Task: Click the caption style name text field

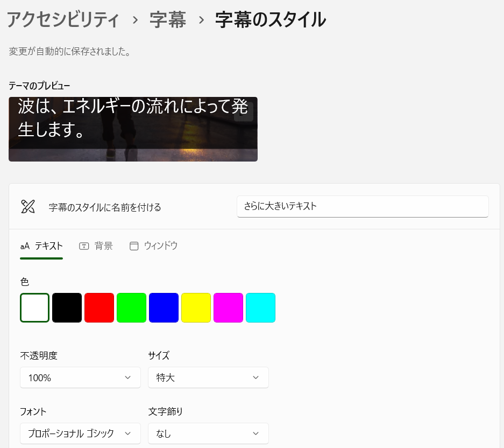Action: tap(363, 206)
